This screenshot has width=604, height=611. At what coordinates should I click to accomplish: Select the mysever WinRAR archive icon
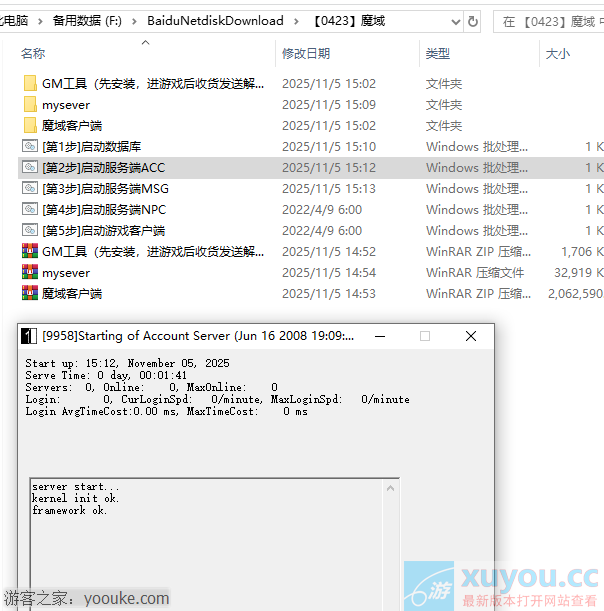click(x=30, y=272)
